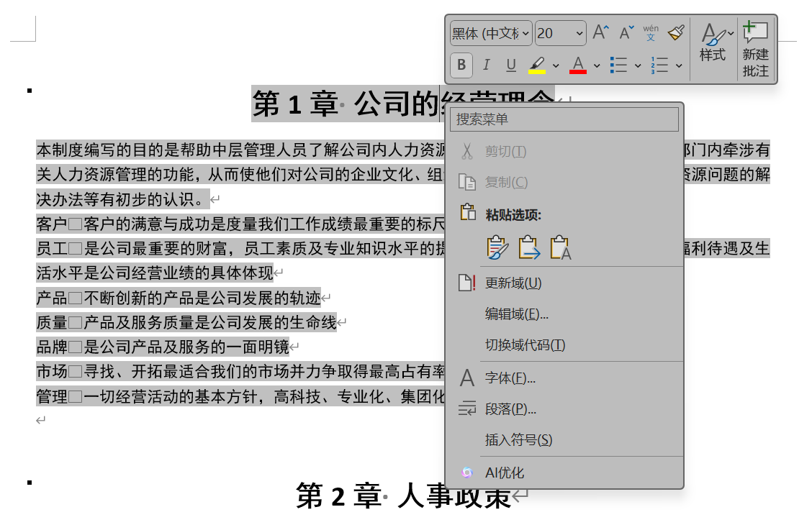
Task: Apply yellow text highlight color
Action: pos(536,65)
